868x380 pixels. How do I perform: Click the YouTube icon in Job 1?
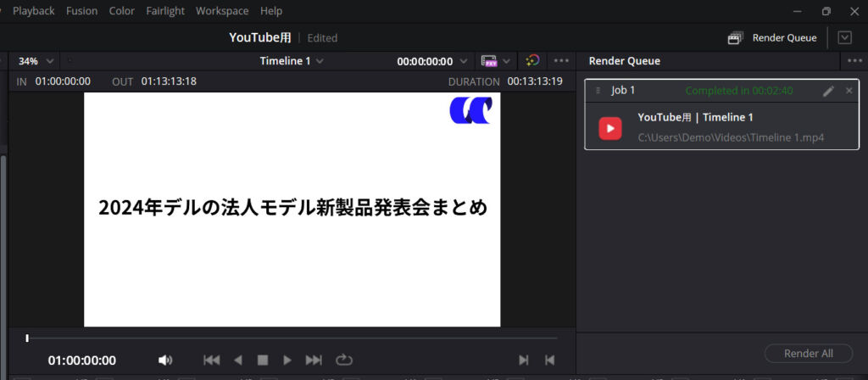click(x=610, y=127)
